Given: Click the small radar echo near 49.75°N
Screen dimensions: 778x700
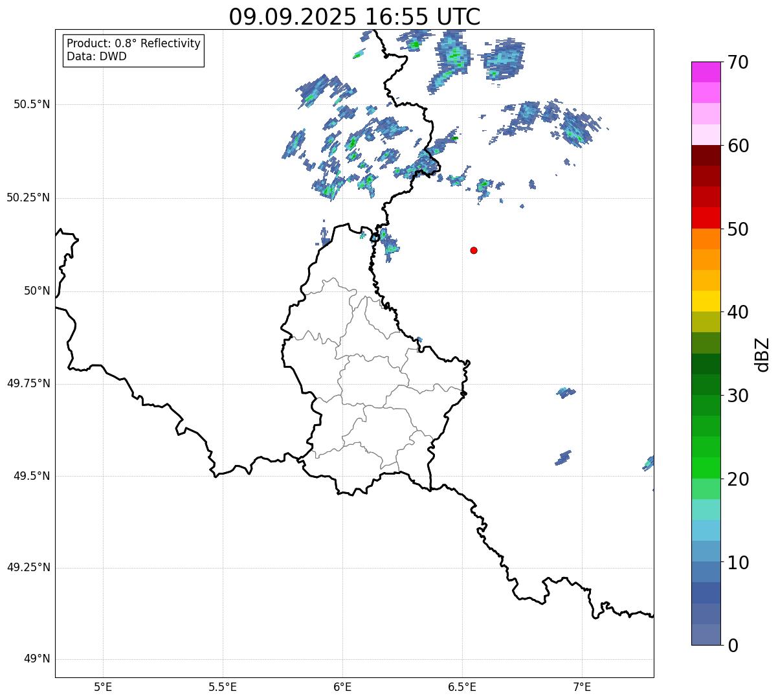Looking at the screenshot, I should click(565, 392).
